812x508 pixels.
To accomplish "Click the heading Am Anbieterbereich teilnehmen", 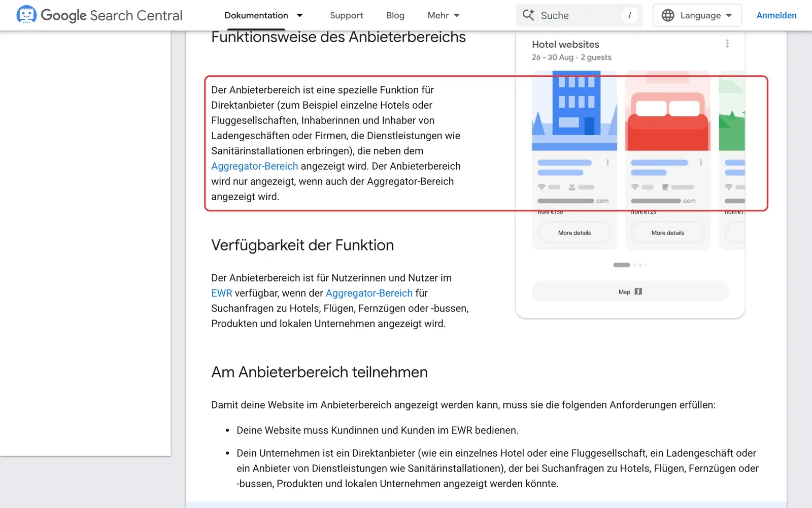I will click(x=319, y=372).
